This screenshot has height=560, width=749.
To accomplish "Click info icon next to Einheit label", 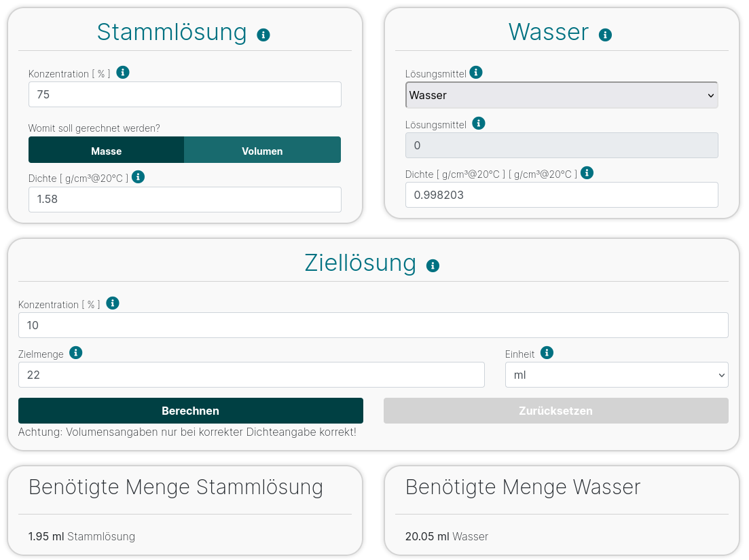I will (547, 353).
